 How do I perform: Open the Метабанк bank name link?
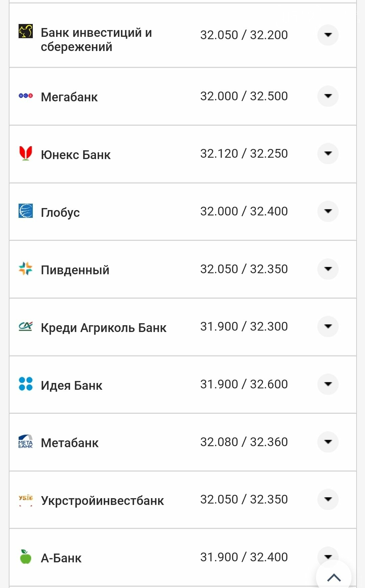click(70, 443)
